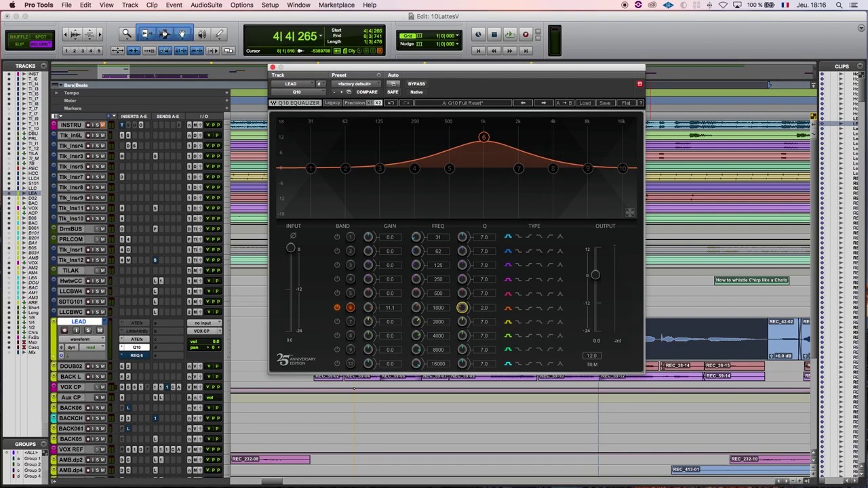Open the Clips list menu
The height and width of the screenshot is (488, 868).
tap(860, 66)
